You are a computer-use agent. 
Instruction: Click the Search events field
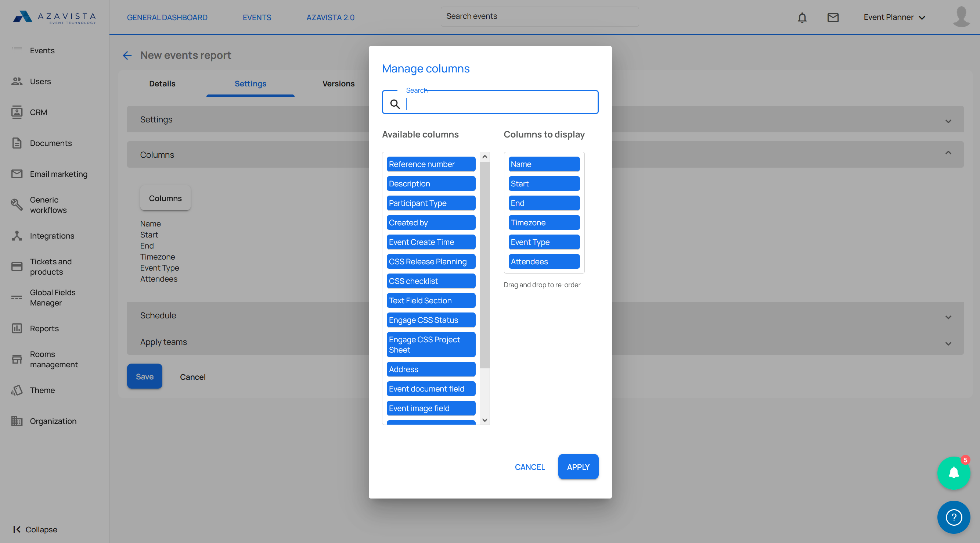tap(540, 17)
